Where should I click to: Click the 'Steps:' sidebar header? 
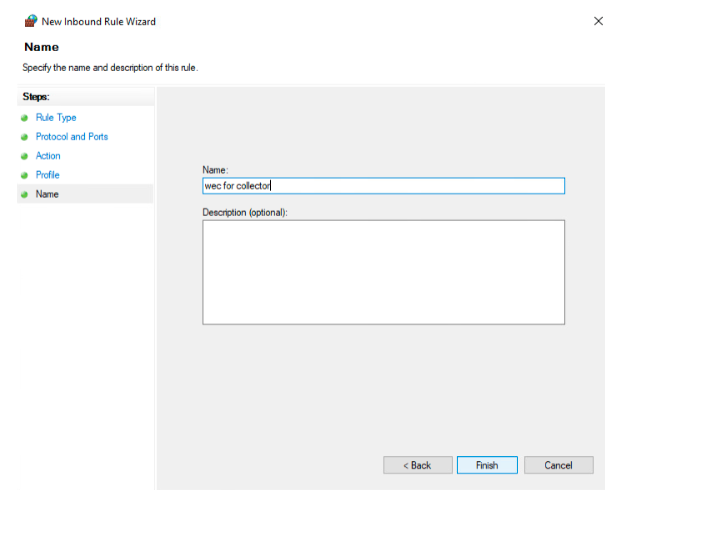pos(36,97)
